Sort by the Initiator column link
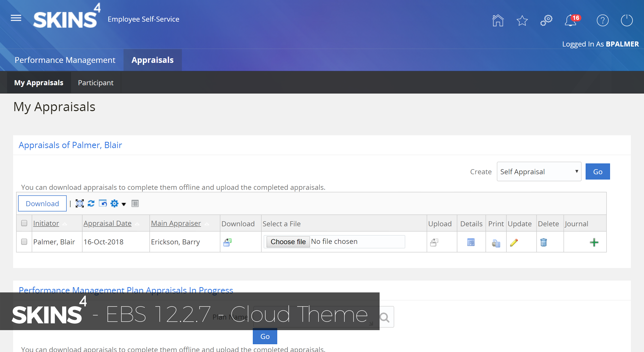Image resolution: width=644 pixels, height=352 pixels. coord(46,223)
